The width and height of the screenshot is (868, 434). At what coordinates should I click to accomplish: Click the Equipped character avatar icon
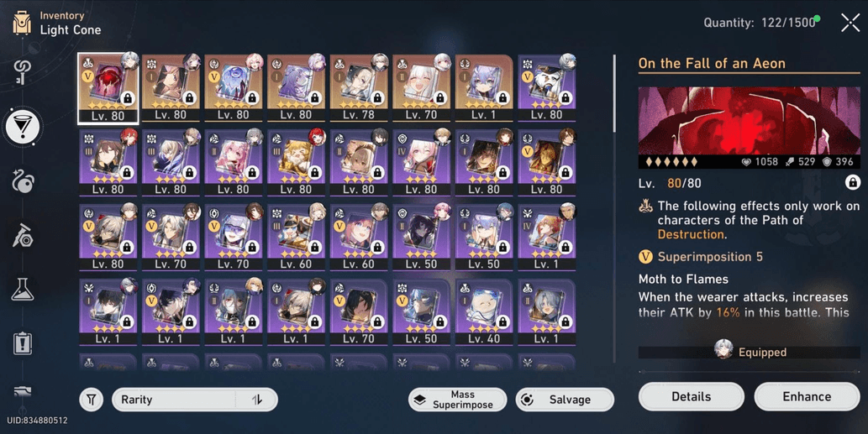tap(723, 350)
